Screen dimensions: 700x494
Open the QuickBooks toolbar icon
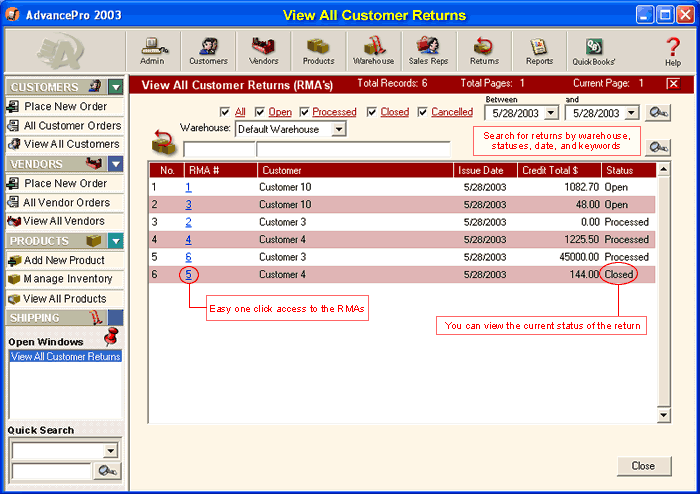[594, 51]
